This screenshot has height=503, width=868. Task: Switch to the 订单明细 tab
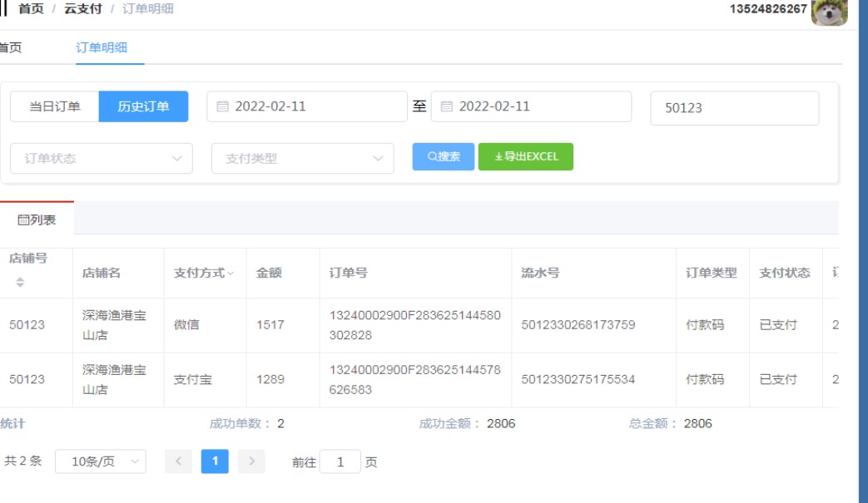[x=102, y=47]
